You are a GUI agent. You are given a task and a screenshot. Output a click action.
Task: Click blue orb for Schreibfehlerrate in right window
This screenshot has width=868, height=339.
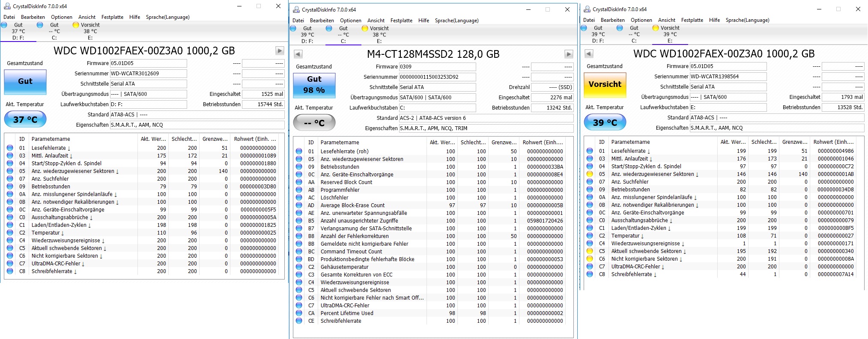[x=590, y=274]
